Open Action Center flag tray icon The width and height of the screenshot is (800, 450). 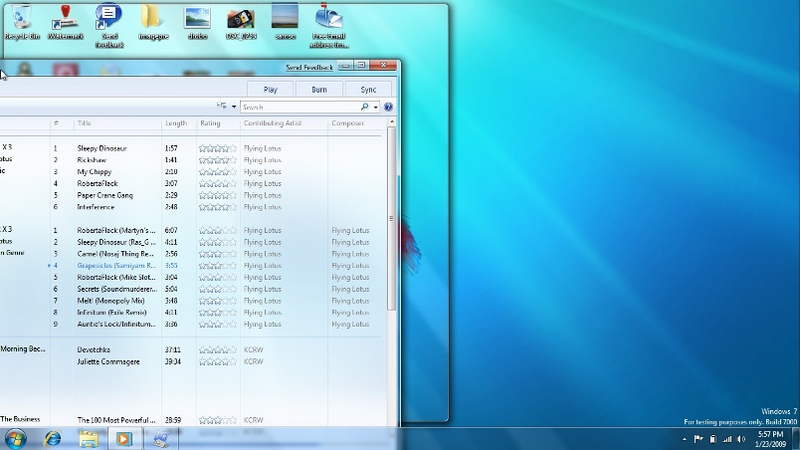point(698,439)
